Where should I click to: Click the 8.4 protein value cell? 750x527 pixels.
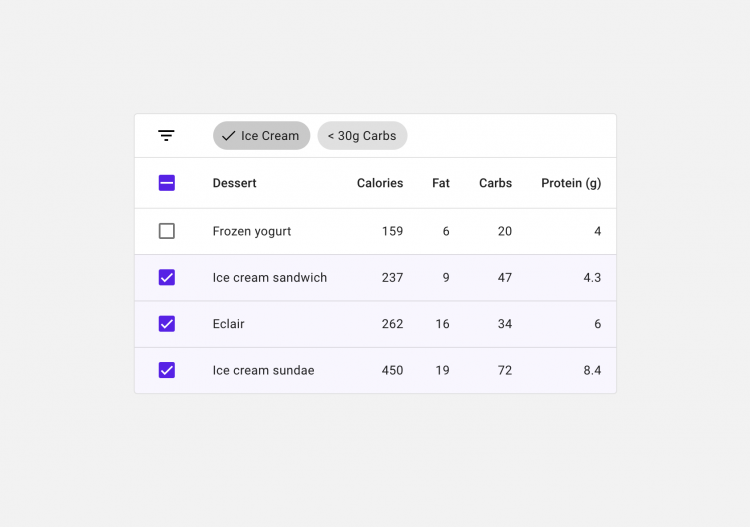[x=592, y=370]
